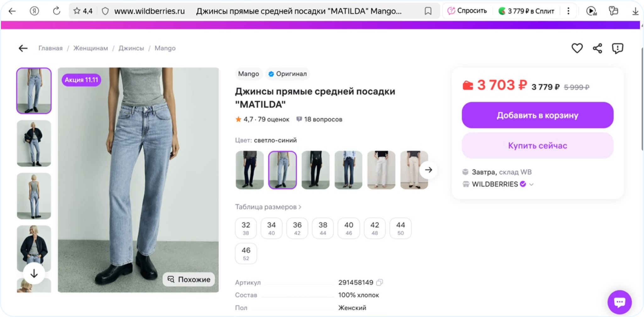Screen dimensions: 644x317
Task: Expand WILDBERRIES seller details chevron
Action: [x=531, y=184]
